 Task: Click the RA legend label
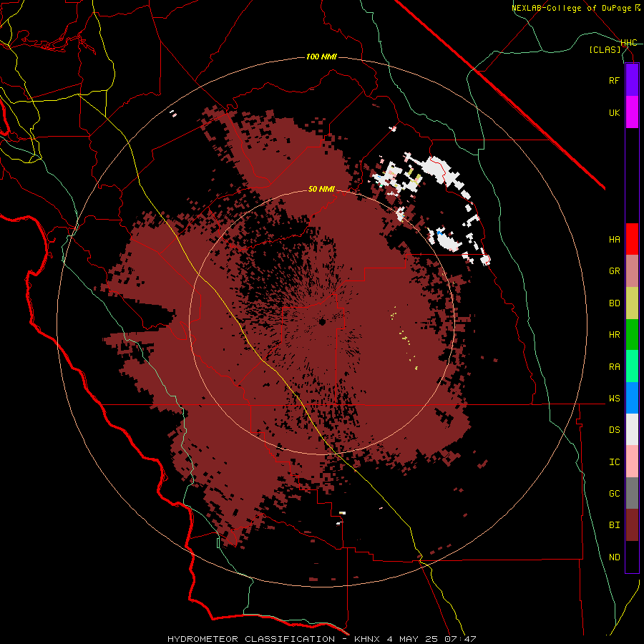(x=614, y=367)
